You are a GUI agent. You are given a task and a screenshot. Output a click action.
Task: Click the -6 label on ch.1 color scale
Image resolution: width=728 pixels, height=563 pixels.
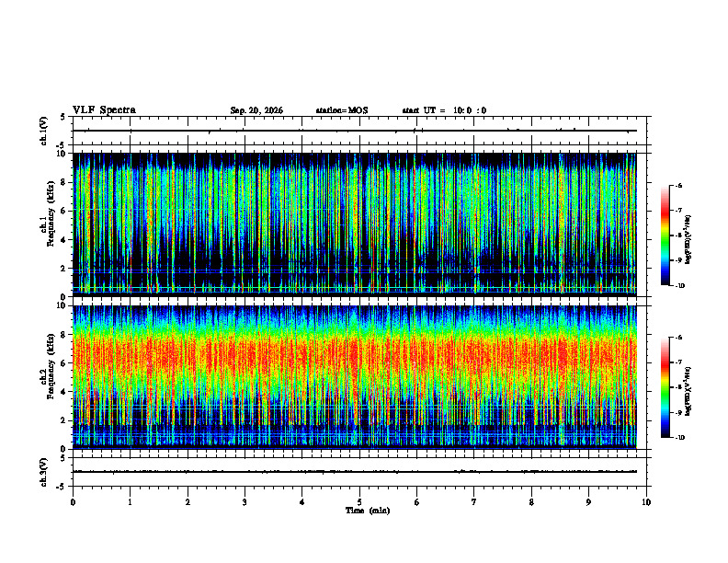(678, 186)
